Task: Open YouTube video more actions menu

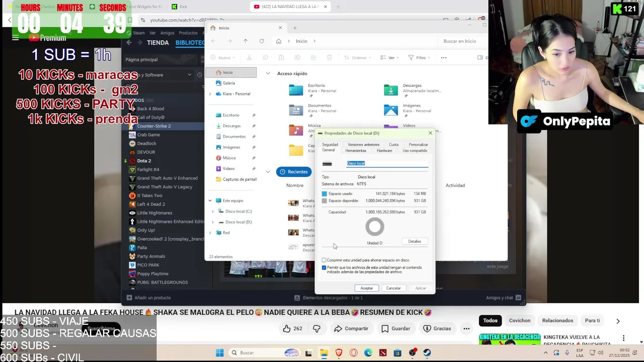Action: [466, 328]
